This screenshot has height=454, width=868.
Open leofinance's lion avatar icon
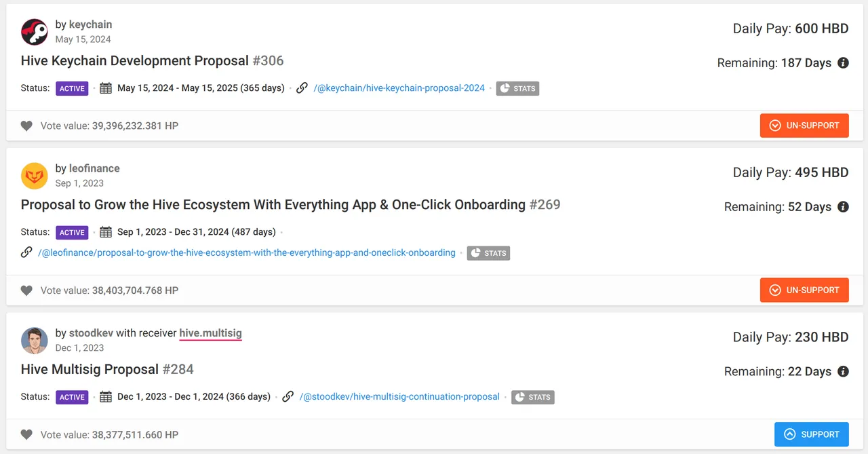(x=35, y=176)
